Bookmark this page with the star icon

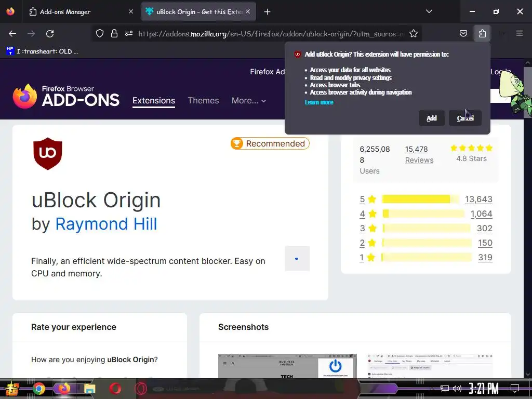pos(413,33)
